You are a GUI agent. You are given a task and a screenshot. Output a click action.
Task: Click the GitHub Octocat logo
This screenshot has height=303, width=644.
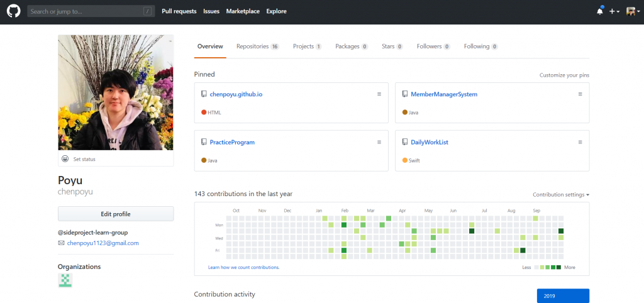[x=13, y=11]
